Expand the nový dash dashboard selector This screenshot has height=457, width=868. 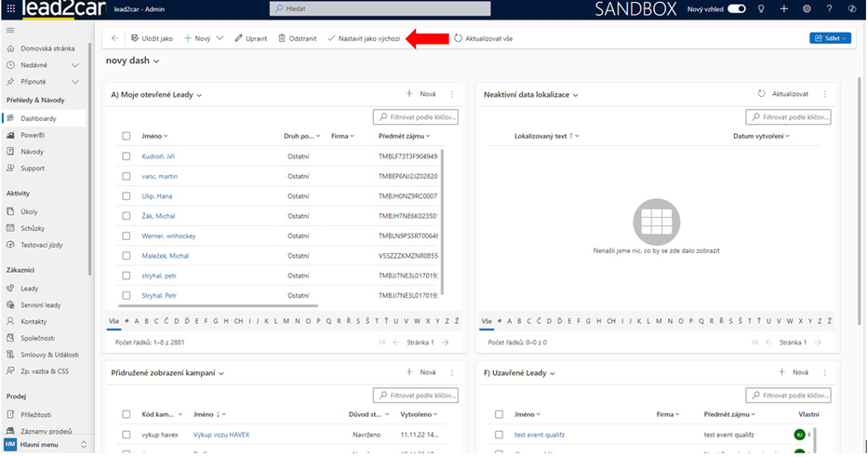click(156, 61)
